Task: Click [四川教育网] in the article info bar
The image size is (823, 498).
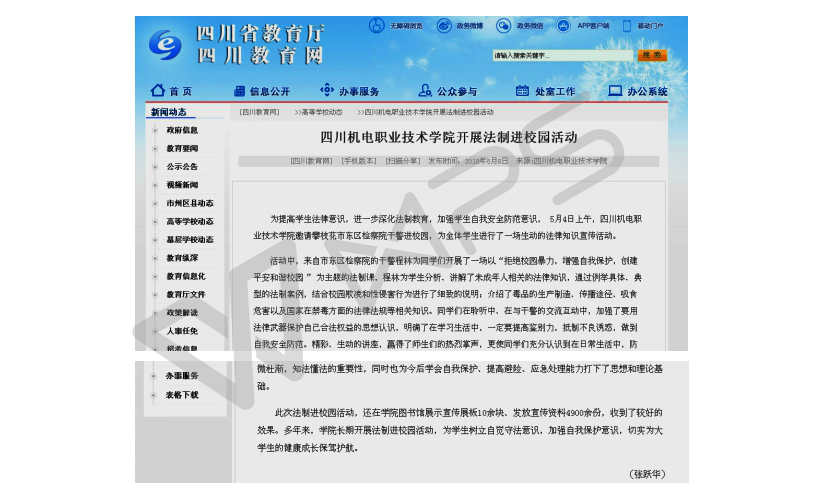Action: click(311, 161)
